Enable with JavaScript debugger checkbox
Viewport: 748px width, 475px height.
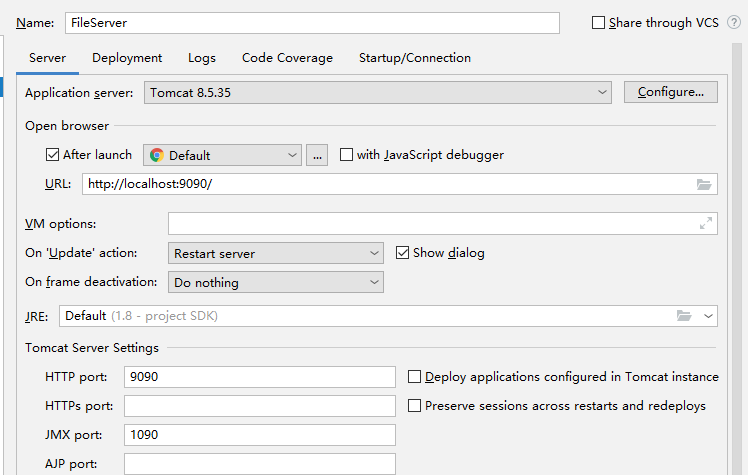[x=346, y=155]
